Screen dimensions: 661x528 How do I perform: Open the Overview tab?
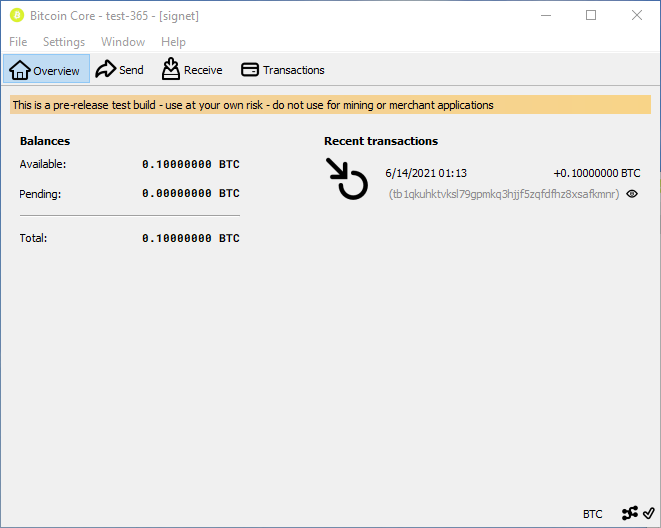click(x=46, y=69)
